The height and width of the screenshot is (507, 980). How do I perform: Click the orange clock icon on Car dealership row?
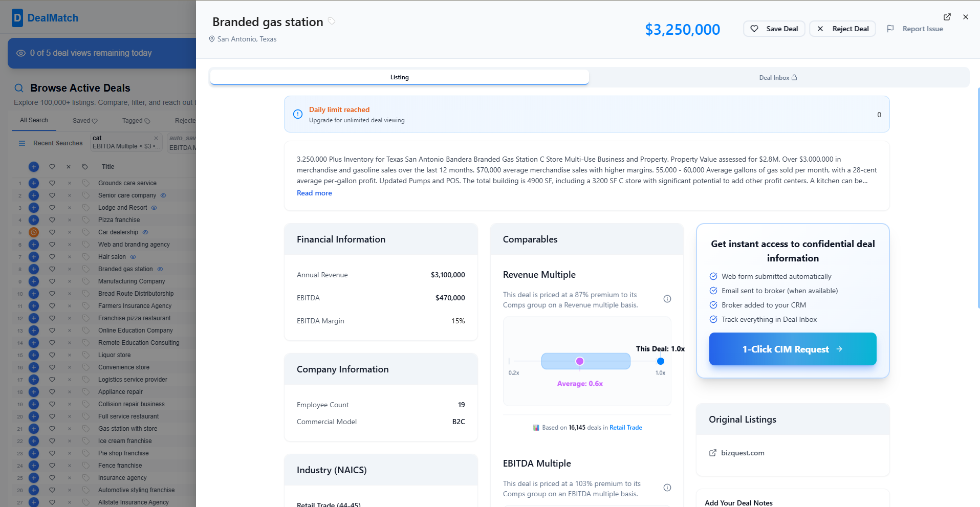[34, 232]
